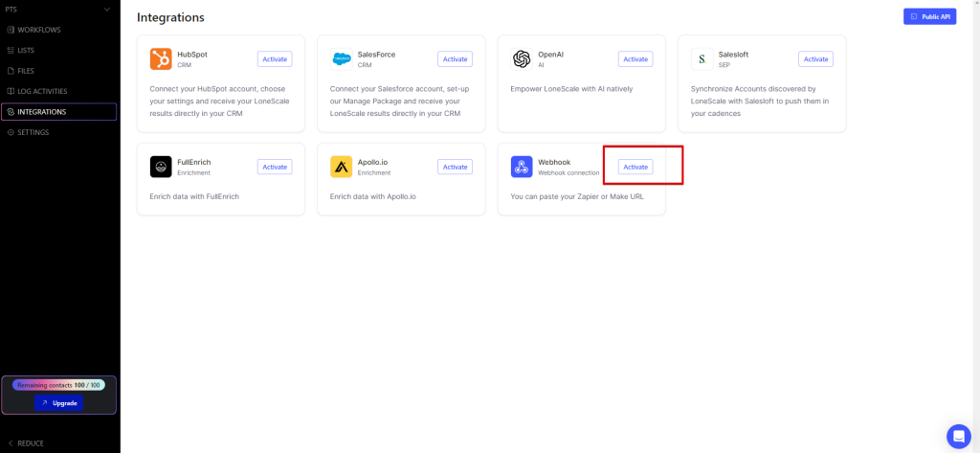Open the chat support bubble

coord(958,436)
